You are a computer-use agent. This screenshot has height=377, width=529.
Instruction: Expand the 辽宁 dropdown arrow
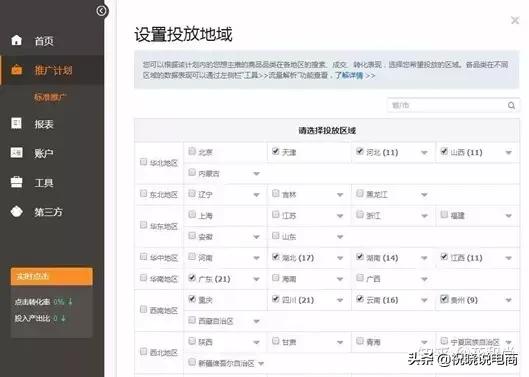click(x=256, y=195)
